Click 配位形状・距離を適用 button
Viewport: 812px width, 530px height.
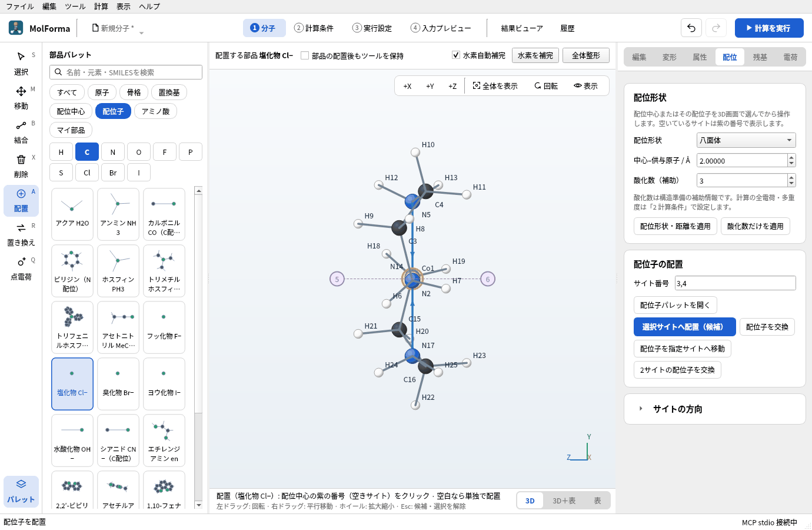click(675, 226)
